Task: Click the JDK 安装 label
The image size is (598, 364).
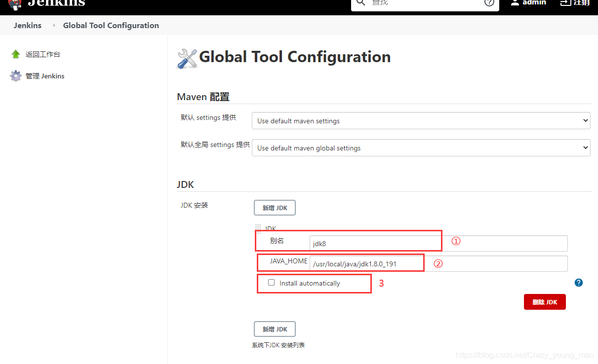Action: click(195, 205)
